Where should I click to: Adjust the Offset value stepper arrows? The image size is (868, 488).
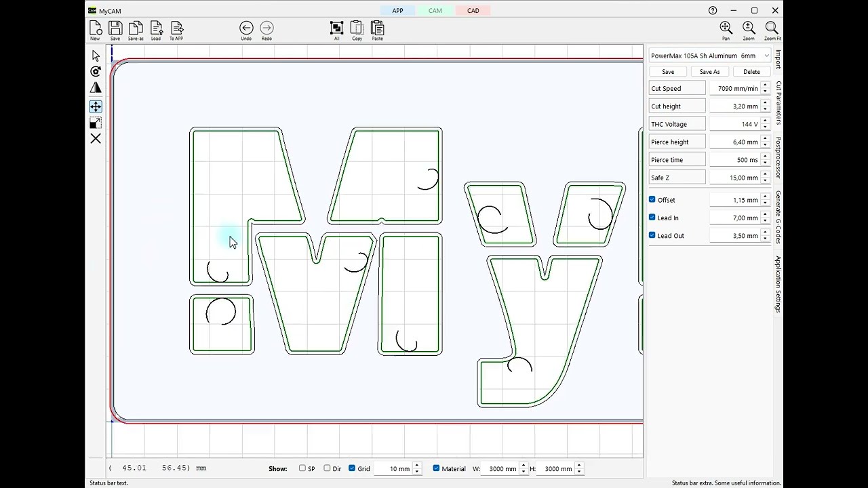pyautogui.click(x=765, y=200)
